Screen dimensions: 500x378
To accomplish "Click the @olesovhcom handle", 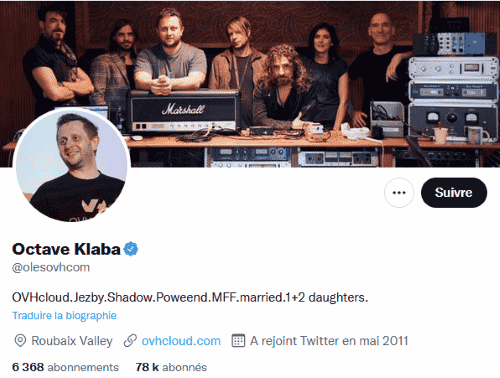I will tap(51, 267).
